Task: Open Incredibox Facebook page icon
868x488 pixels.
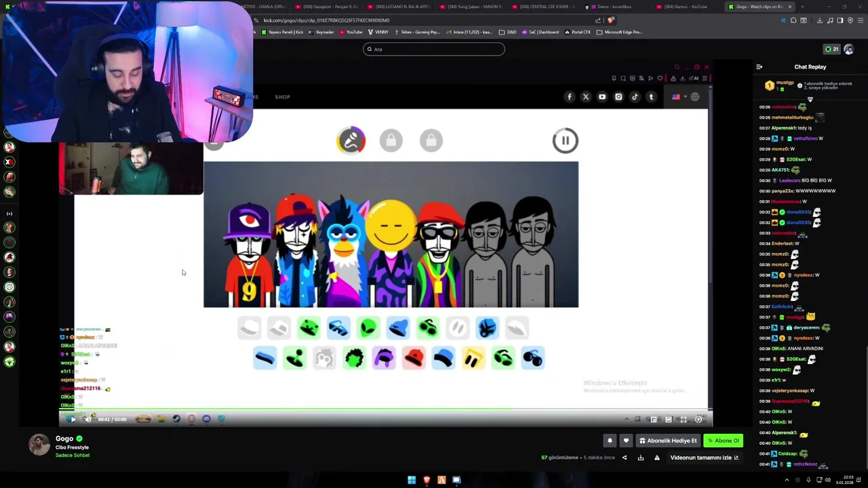Action: pyautogui.click(x=570, y=97)
